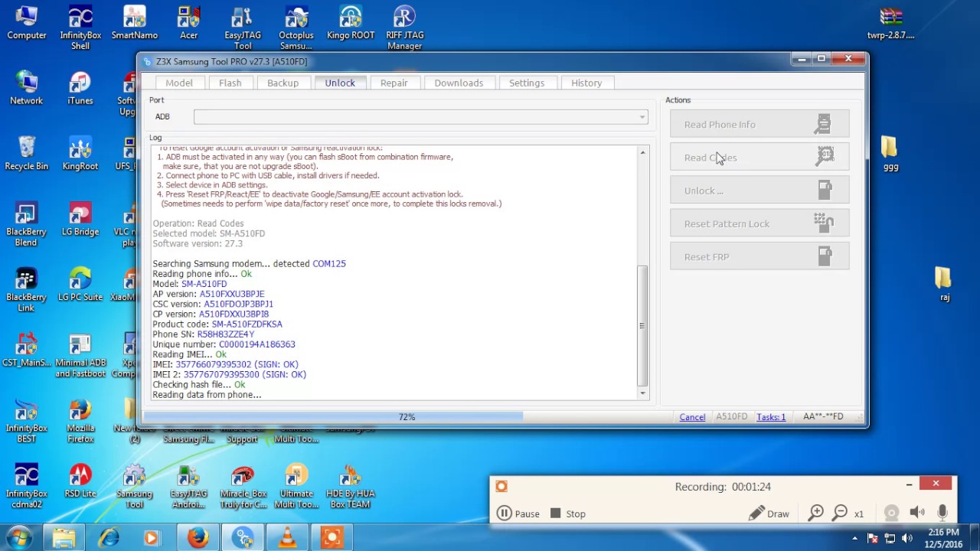This screenshot has width=980, height=551.
Task: Click the Unlock... action button
Action: [x=759, y=191]
